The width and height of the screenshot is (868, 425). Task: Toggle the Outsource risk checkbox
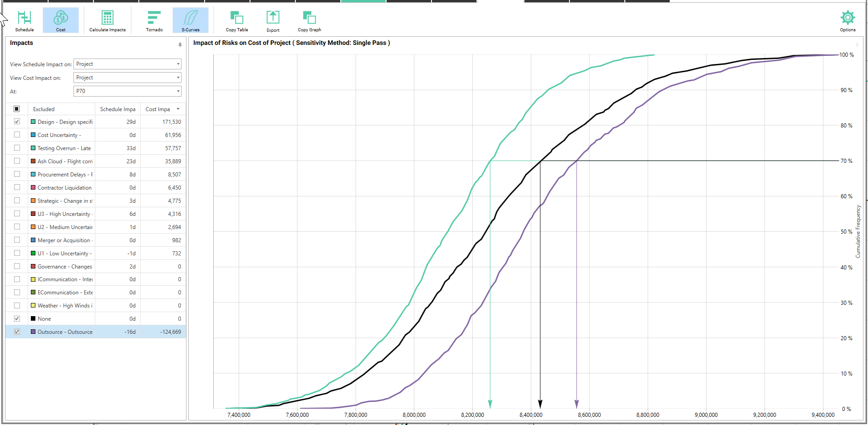click(x=17, y=332)
